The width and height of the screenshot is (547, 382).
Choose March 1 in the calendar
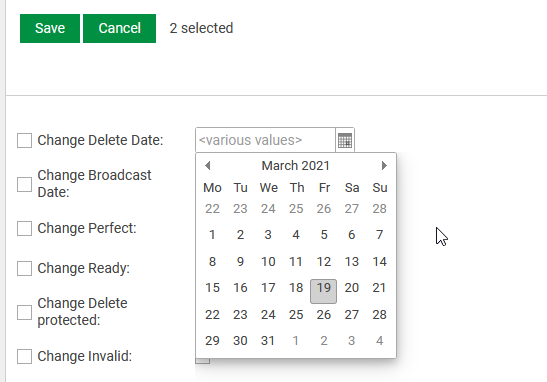point(212,235)
